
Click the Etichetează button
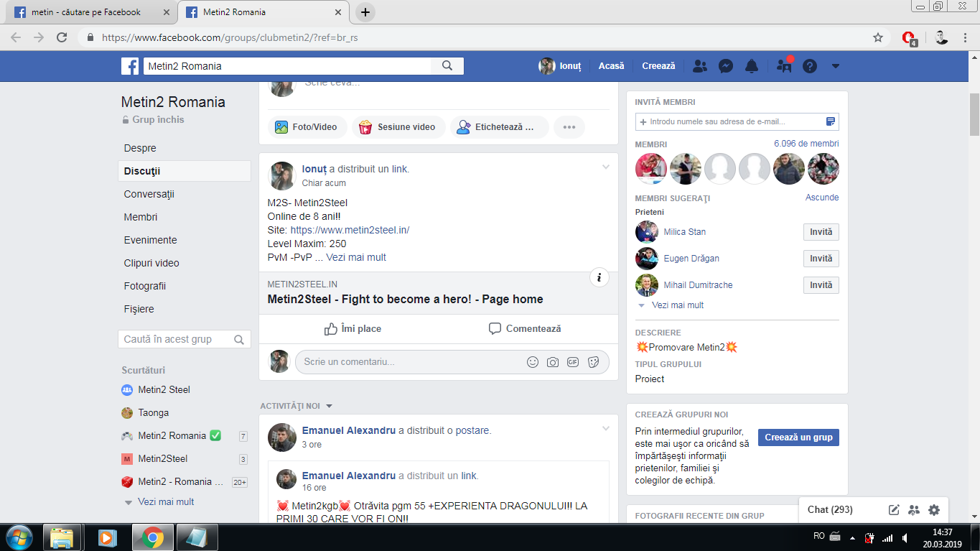pos(499,127)
